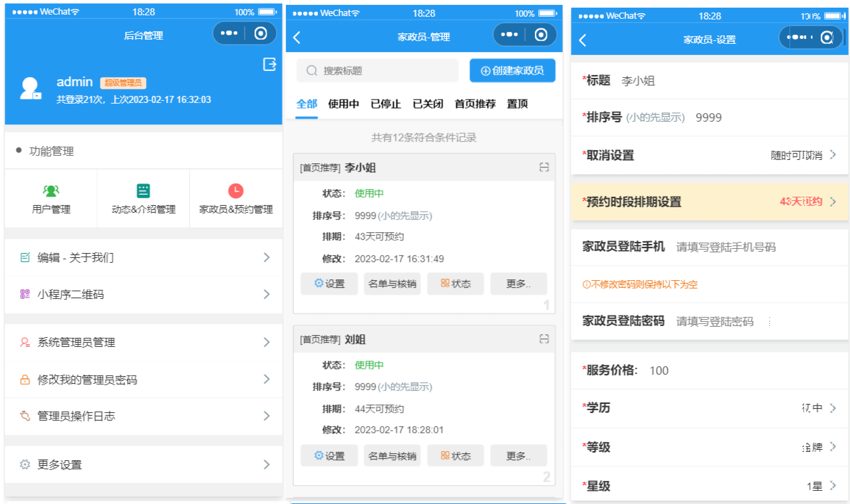Click 李小姐 card title
This screenshot has width=850, height=504.
360,168
